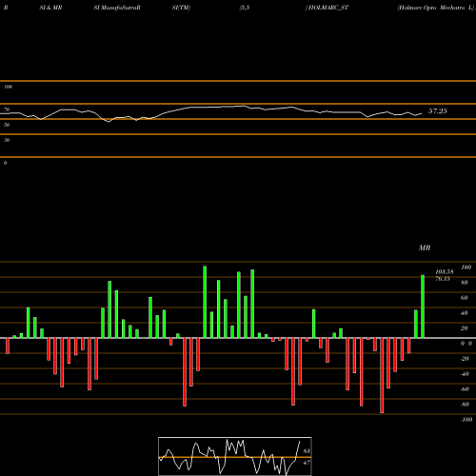The width and height of the screenshot is (476, 476).
Task: Select the 103.58 value on MR chart
Action: 445,272
